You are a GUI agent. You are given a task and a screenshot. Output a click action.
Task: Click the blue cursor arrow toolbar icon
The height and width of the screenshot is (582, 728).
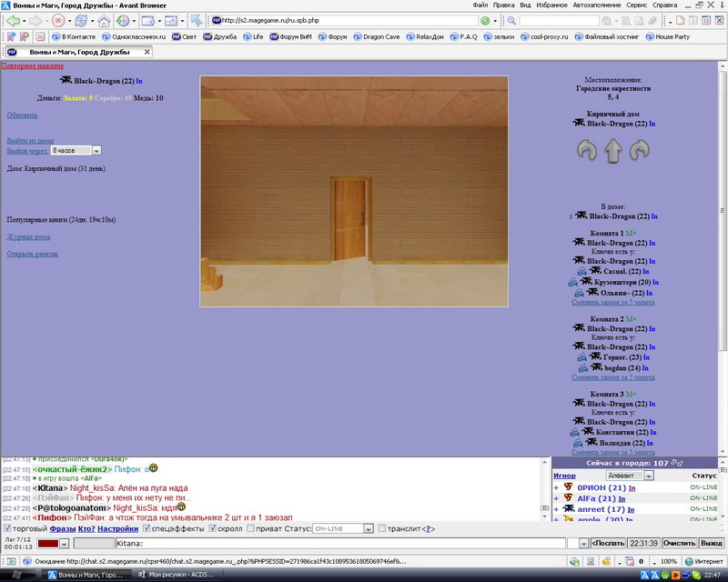click(197, 21)
